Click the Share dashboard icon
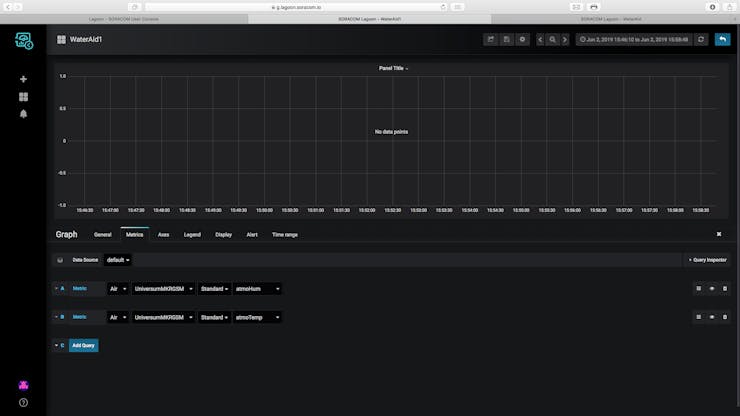Viewport: 740px width, 416px height. (491, 40)
